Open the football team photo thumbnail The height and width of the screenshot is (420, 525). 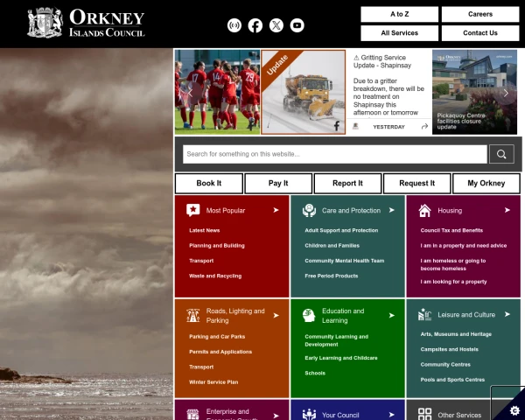point(217,92)
